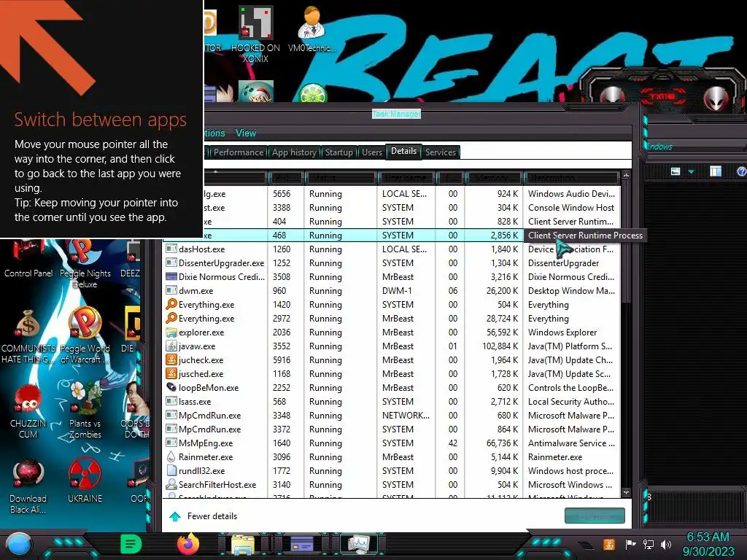Click the SearchFilterHost.exe magnifier icon
This screenshot has height=560, width=747.
click(171, 484)
